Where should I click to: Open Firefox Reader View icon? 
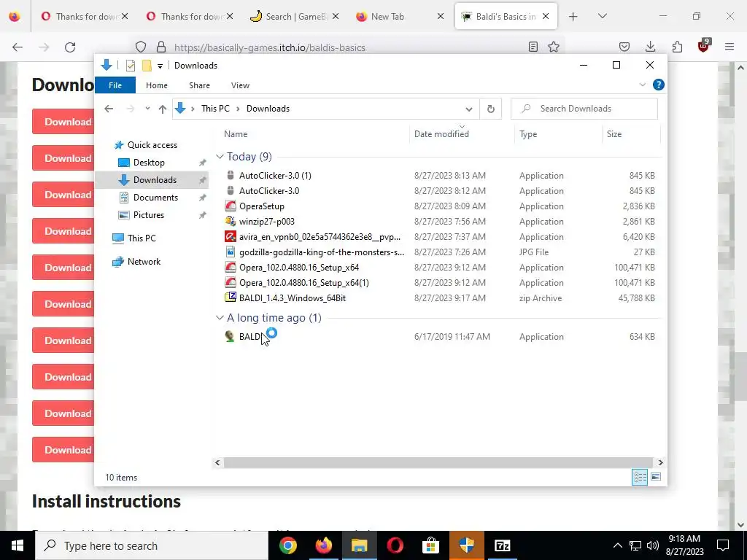pyautogui.click(x=533, y=47)
